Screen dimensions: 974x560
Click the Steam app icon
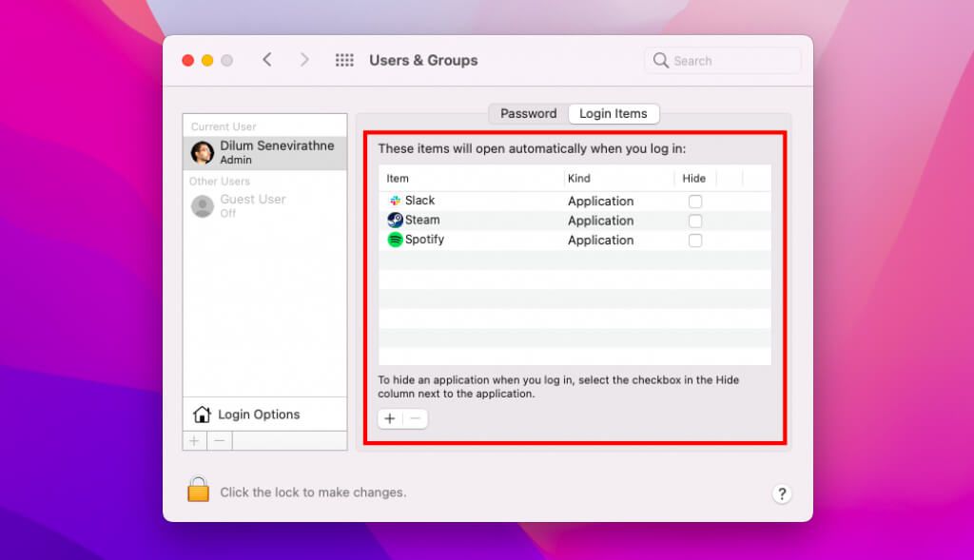pos(395,220)
